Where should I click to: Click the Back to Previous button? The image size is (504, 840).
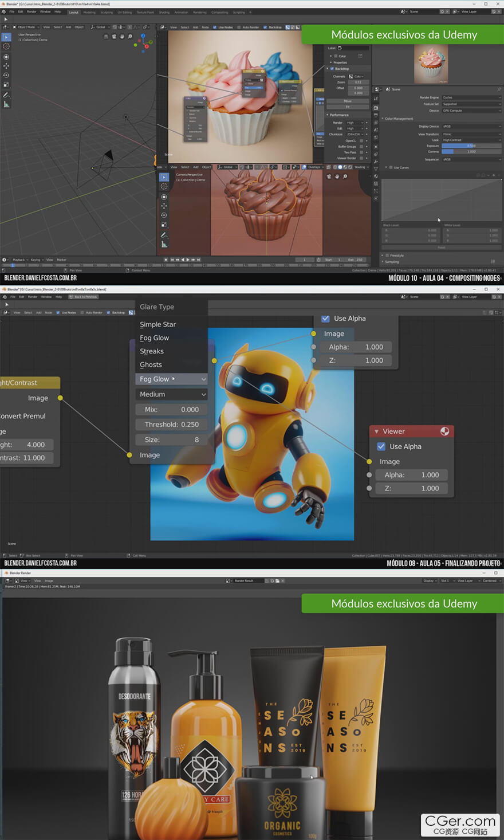(83, 297)
